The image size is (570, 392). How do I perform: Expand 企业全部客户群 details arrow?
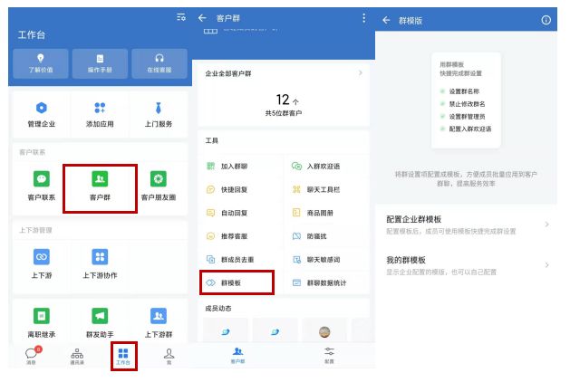tap(360, 72)
